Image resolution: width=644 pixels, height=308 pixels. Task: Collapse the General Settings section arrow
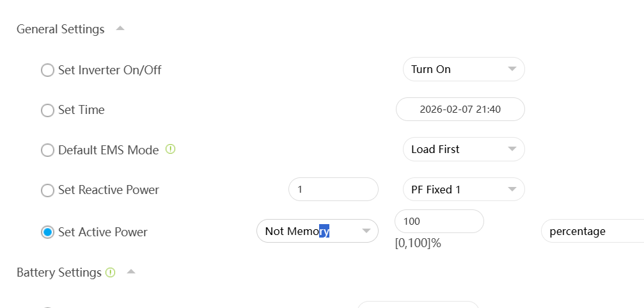point(120,29)
